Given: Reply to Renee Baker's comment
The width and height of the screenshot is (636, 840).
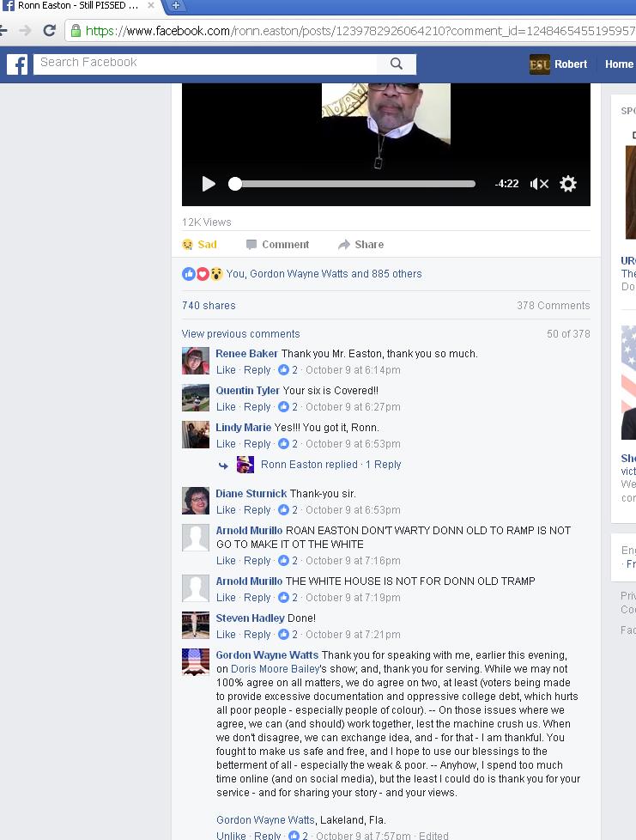Looking at the screenshot, I should click(257, 370).
